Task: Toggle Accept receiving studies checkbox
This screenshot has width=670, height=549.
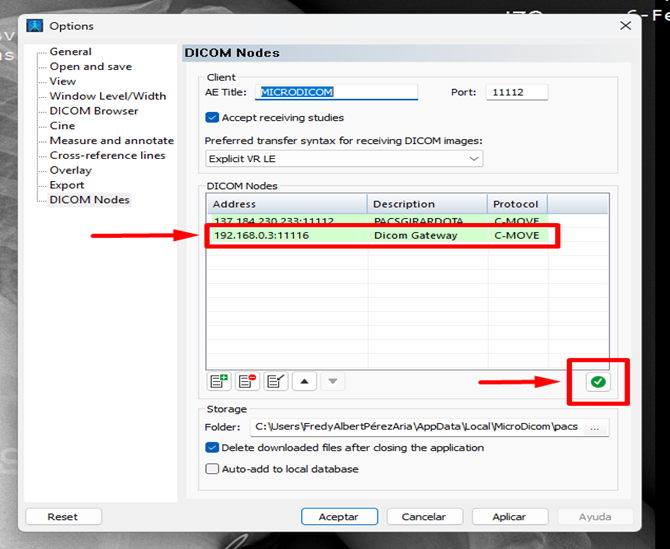Action: point(212,118)
